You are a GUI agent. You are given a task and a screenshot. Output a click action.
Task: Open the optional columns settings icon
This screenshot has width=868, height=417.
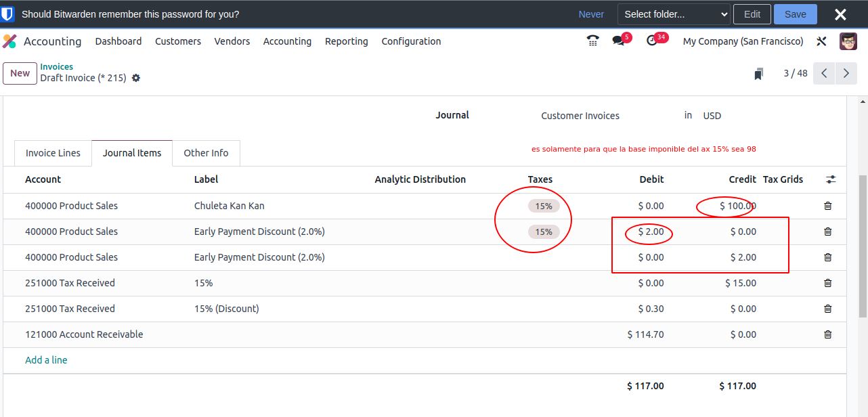click(831, 179)
